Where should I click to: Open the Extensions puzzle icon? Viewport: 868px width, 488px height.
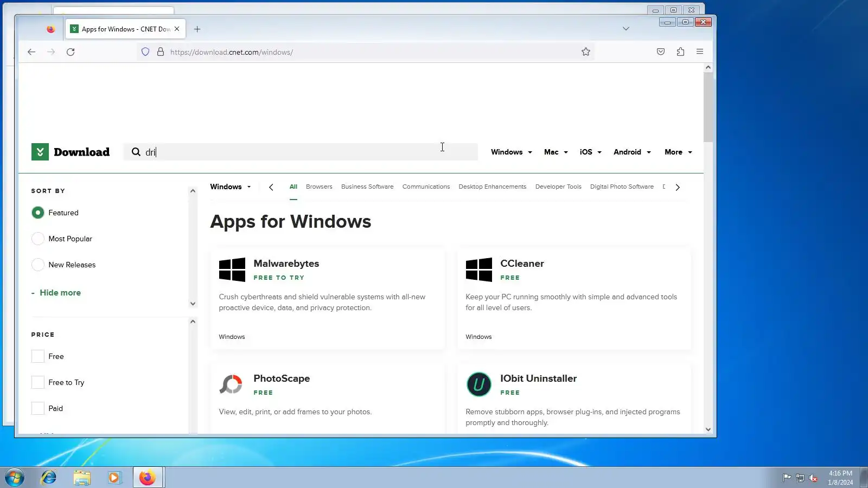[680, 52]
